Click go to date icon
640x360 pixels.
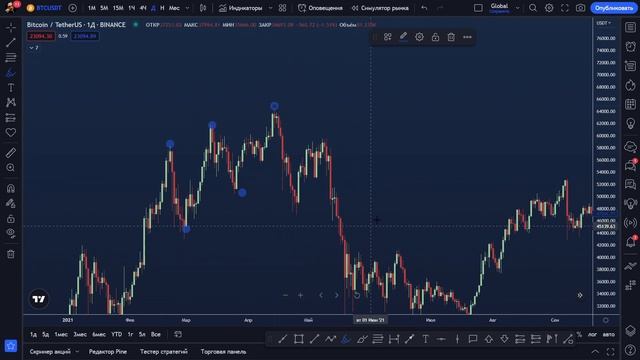pos(178,334)
